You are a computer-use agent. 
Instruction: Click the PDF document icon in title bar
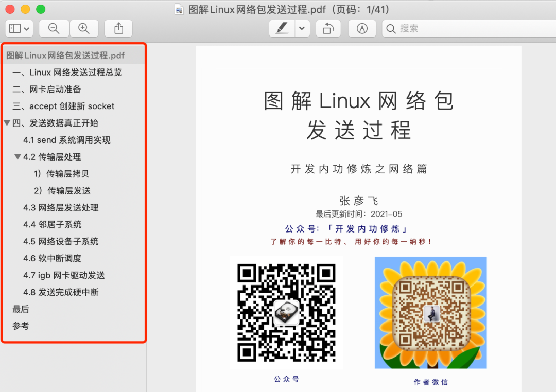tap(180, 9)
